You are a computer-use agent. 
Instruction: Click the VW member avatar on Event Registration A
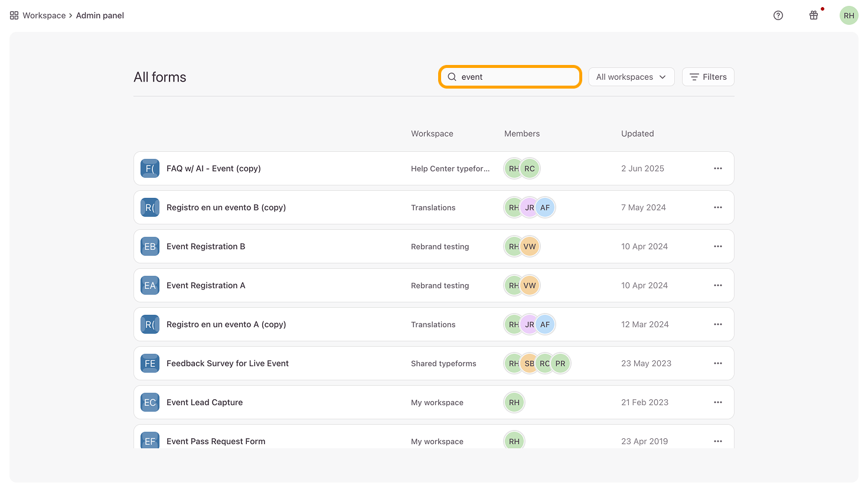530,285
